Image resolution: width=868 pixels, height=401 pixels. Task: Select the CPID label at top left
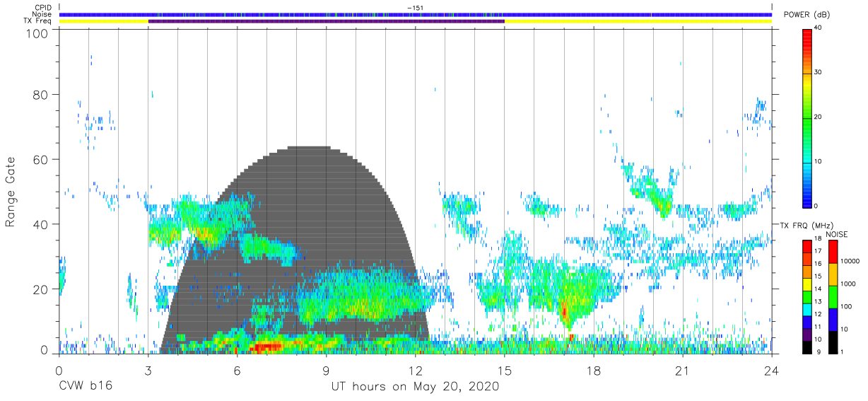43,8
